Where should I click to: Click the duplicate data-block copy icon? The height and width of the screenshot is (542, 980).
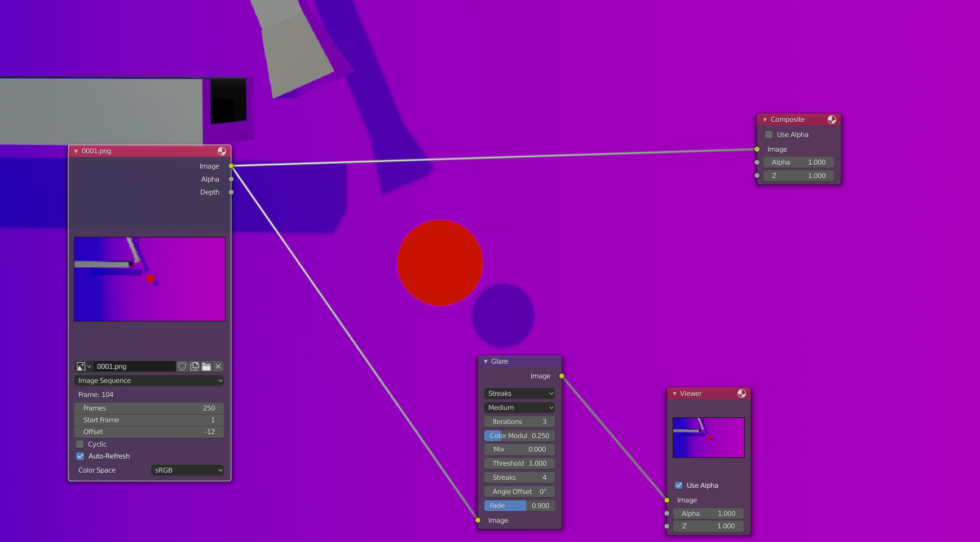pos(194,366)
